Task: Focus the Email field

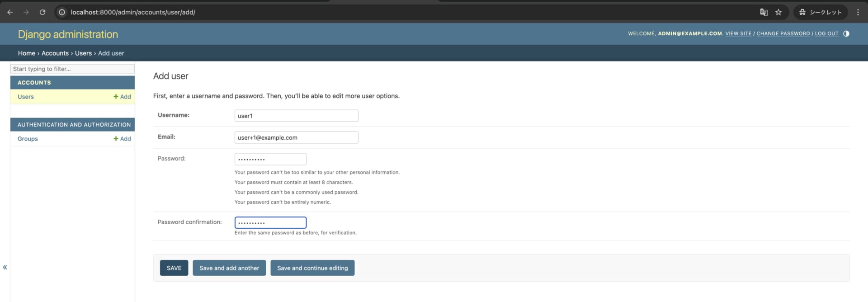Action: click(296, 137)
